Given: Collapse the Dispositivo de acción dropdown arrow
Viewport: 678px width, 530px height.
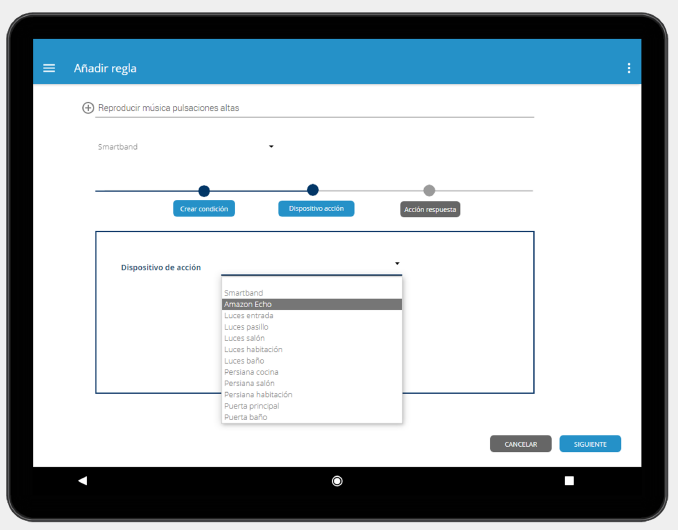Looking at the screenshot, I should pyautogui.click(x=397, y=263).
